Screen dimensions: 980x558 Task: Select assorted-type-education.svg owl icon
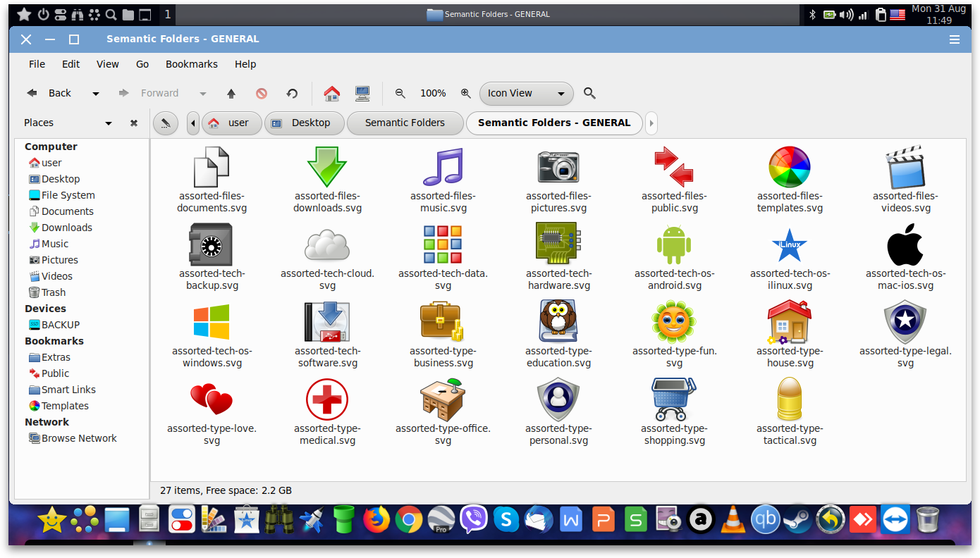click(x=558, y=322)
